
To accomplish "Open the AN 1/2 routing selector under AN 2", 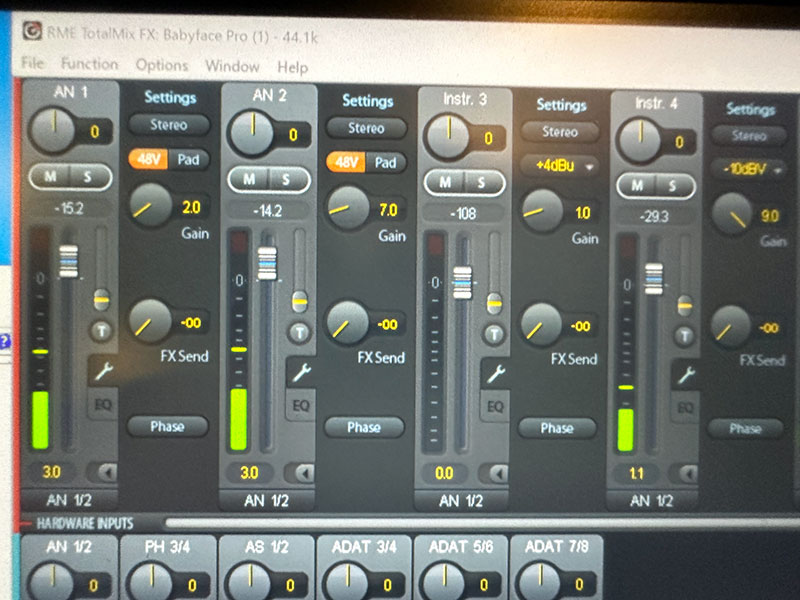I will point(267,501).
